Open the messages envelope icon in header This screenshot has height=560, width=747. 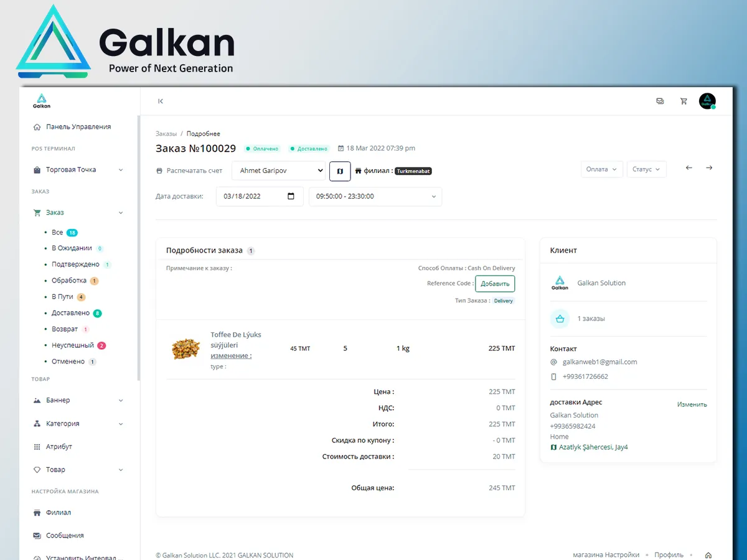[660, 101]
